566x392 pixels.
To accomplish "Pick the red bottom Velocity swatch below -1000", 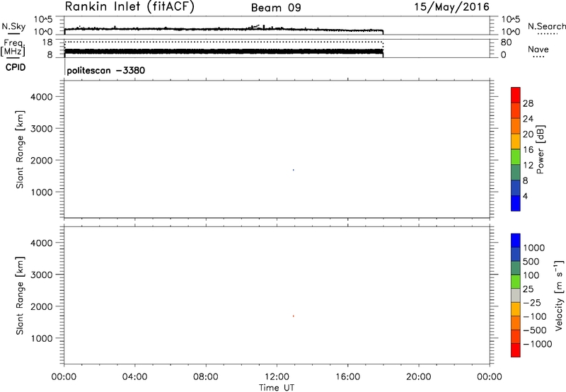I will (516, 350).
